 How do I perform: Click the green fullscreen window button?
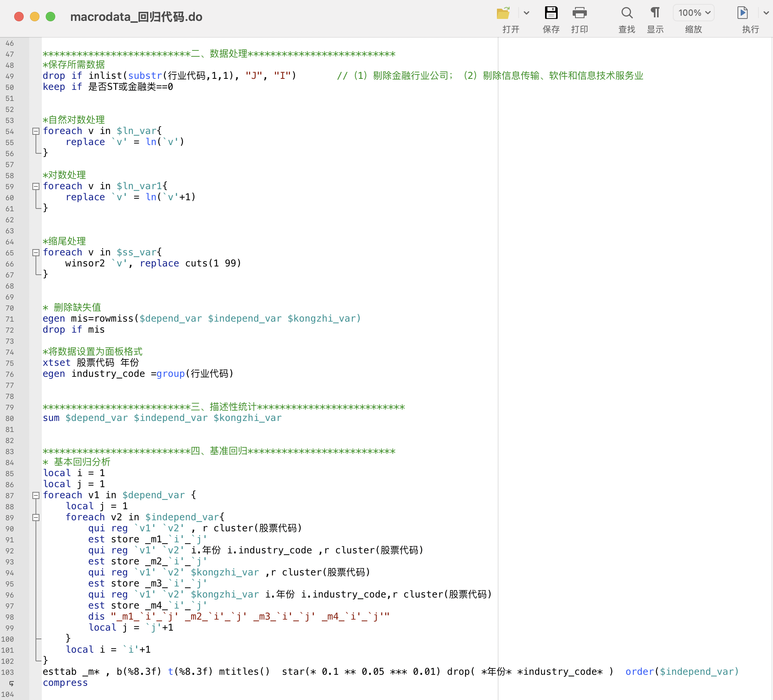(x=50, y=17)
